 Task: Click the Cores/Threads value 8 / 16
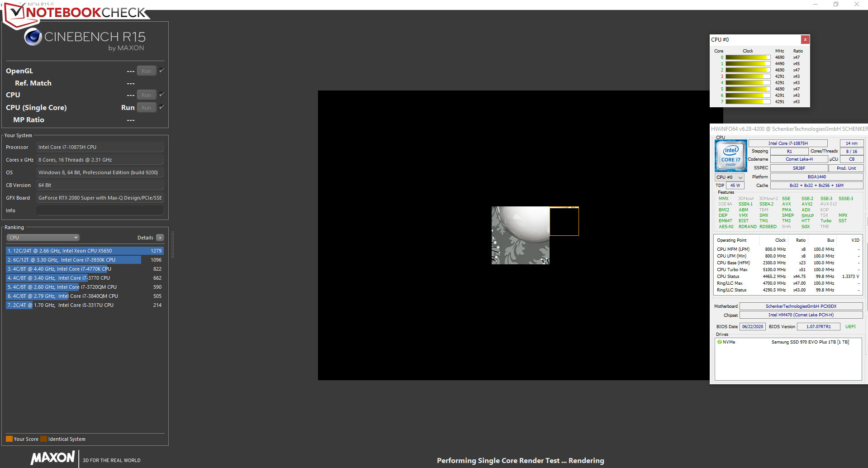click(852, 152)
